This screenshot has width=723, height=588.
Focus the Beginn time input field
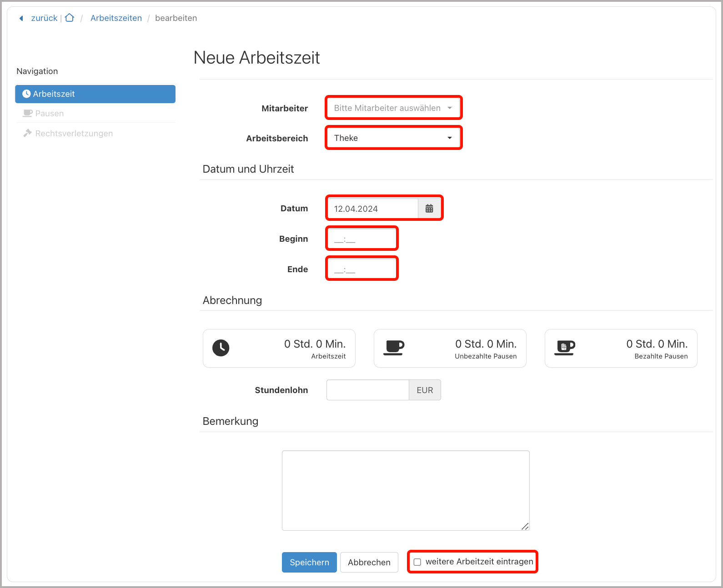point(362,239)
